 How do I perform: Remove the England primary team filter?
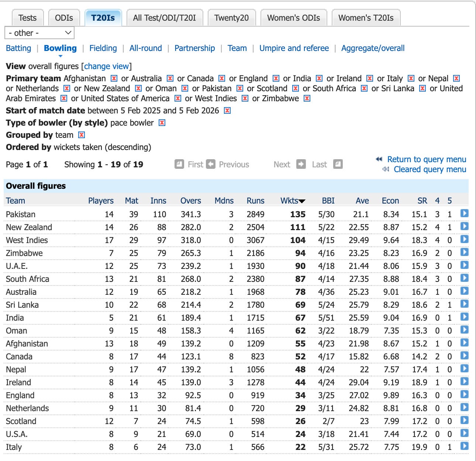pos(276,78)
